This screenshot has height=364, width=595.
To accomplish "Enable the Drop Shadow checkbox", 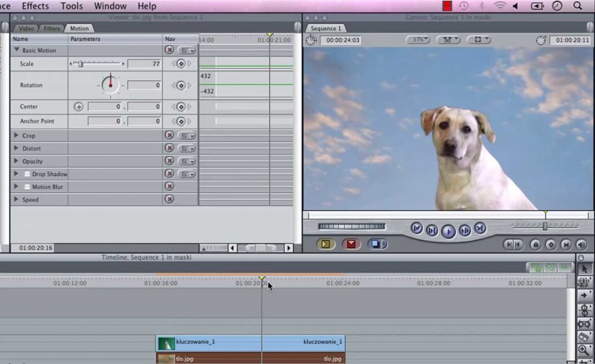I will click(x=28, y=174).
